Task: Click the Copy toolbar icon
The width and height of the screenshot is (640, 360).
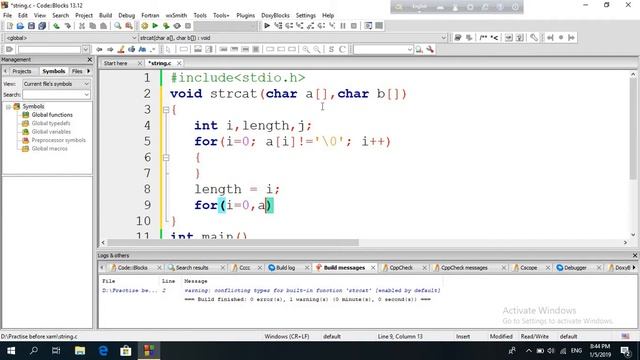Action: [x=93, y=26]
